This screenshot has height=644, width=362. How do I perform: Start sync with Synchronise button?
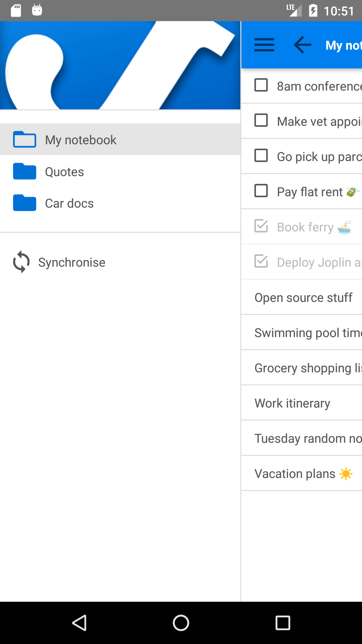(x=72, y=262)
